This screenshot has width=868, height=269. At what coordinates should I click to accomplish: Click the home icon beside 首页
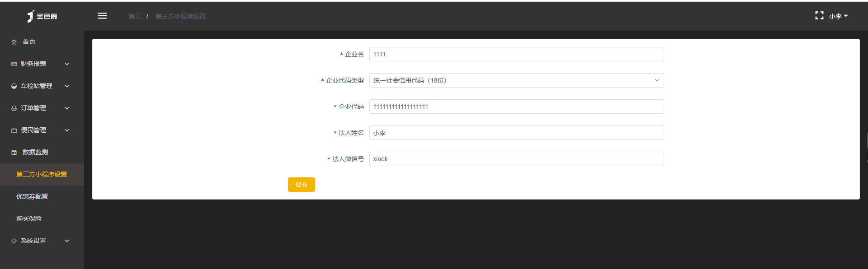coord(14,42)
